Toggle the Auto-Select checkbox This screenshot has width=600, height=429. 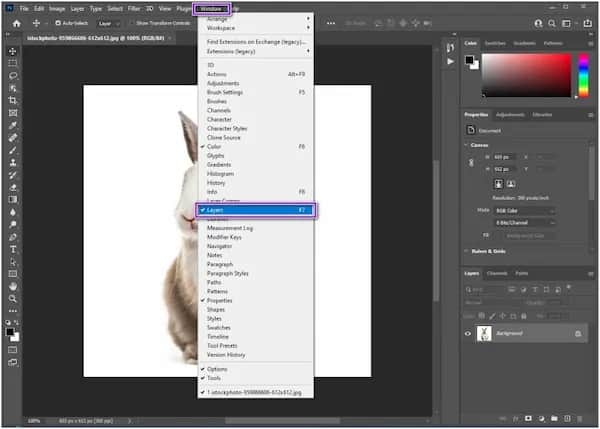point(58,23)
